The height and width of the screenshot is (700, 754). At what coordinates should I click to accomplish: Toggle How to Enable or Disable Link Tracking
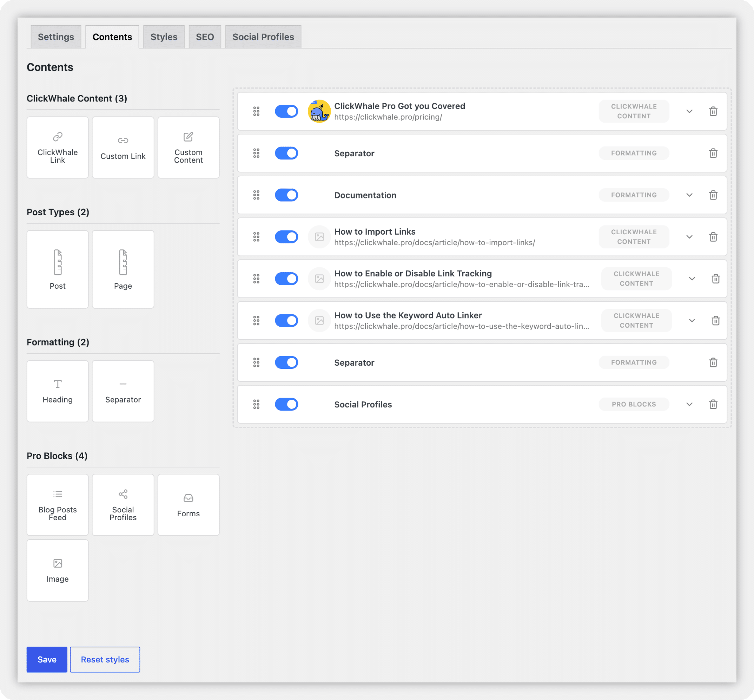pos(286,279)
